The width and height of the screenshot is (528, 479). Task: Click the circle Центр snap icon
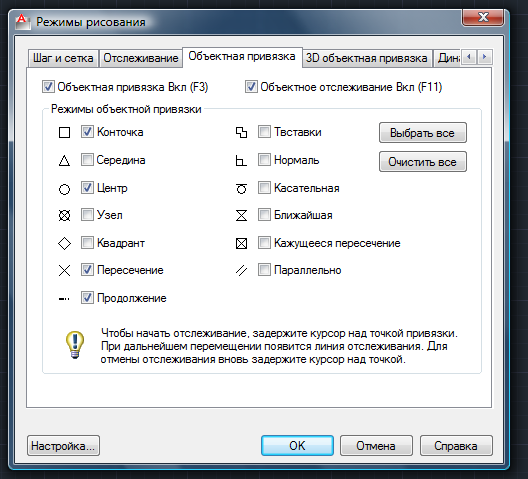coord(64,189)
